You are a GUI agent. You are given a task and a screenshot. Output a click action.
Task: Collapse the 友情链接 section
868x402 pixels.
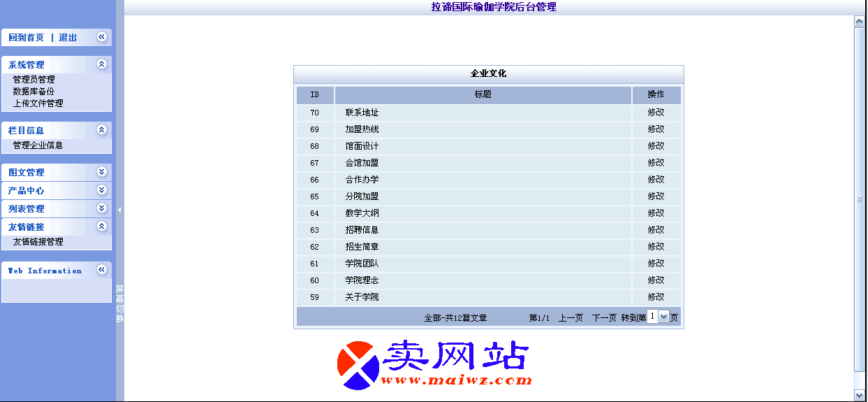(101, 227)
